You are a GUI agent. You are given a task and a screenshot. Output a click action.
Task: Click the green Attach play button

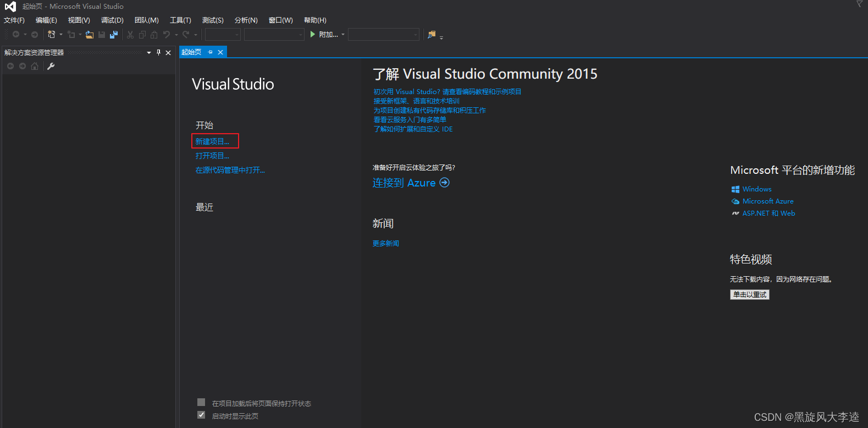coord(313,34)
